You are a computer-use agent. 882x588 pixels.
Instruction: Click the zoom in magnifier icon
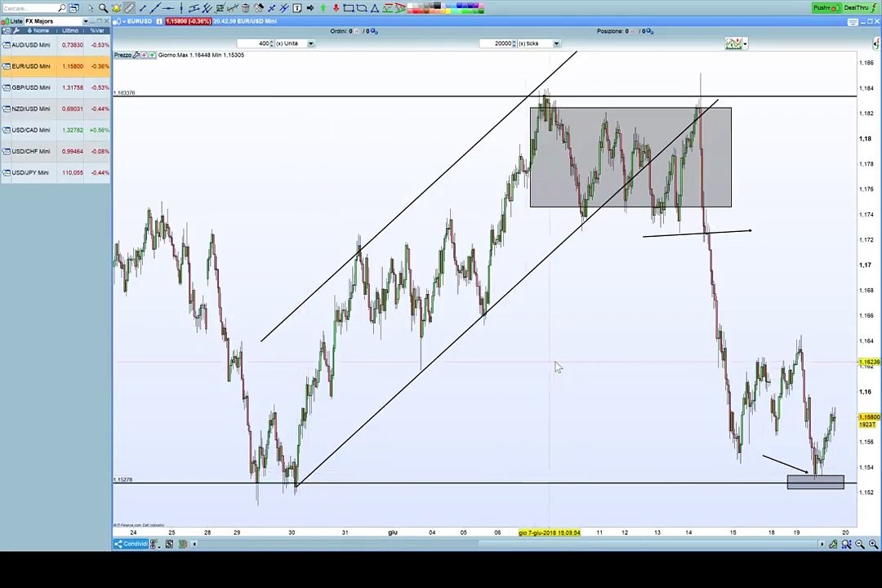[x=873, y=544]
